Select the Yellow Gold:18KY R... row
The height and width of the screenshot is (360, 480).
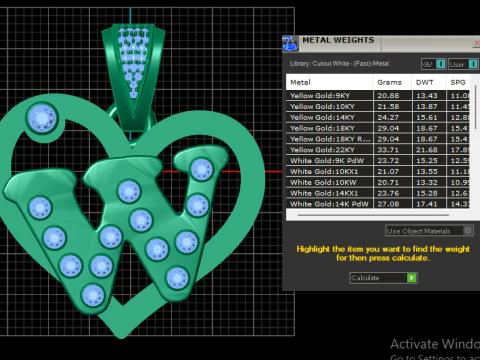[x=378, y=139]
